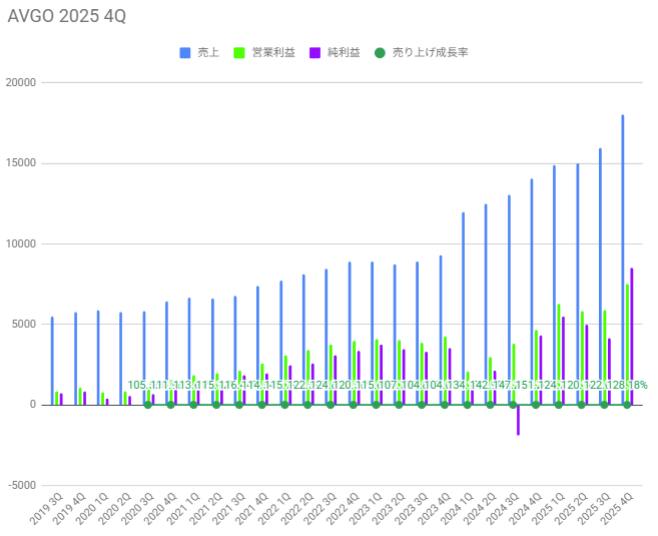Click the 2020 1Q x-axis label
The width and height of the screenshot is (658, 536).
coord(92,509)
